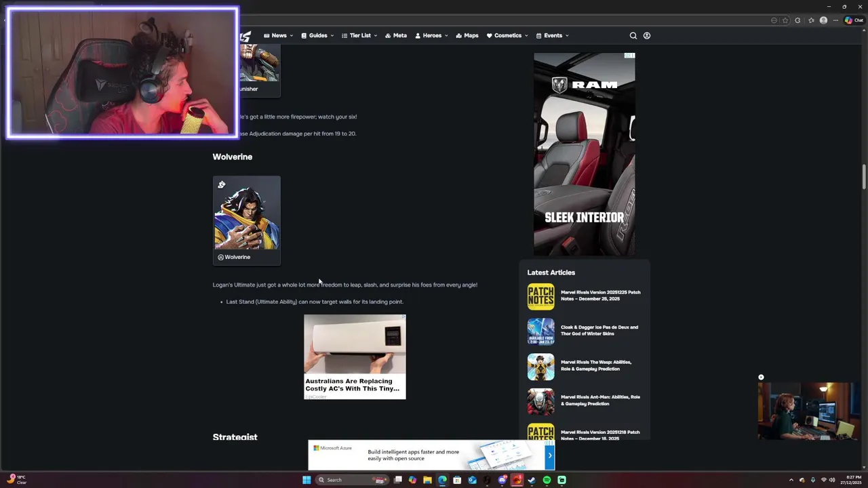
Task: Launch Copilot from the taskbar
Action: pyautogui.click(x=412, y=480)
